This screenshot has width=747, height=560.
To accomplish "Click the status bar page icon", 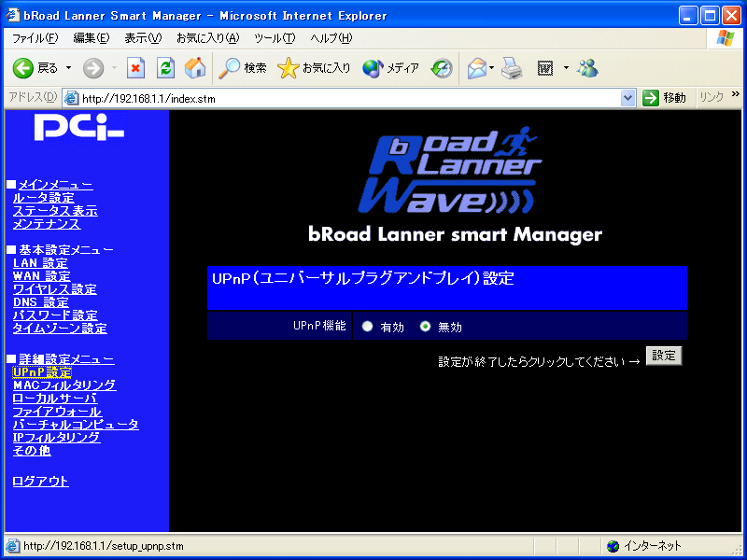I will click(12, 546).
